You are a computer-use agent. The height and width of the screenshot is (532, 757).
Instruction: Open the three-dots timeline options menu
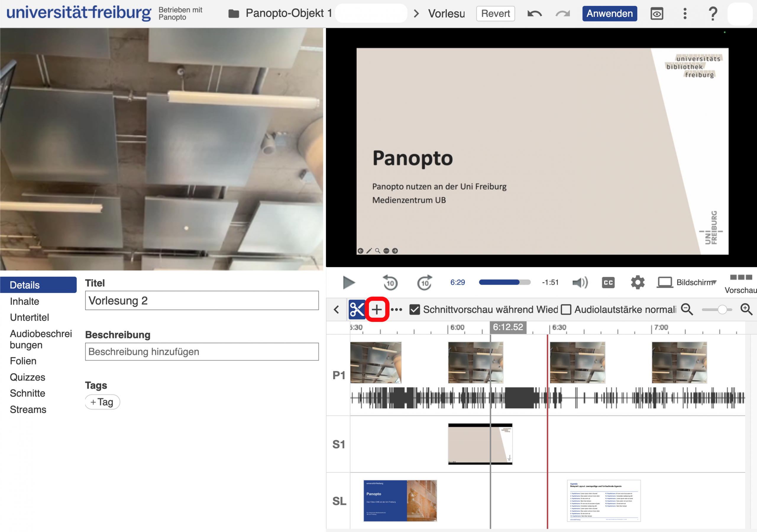click(x=396, y=309)
